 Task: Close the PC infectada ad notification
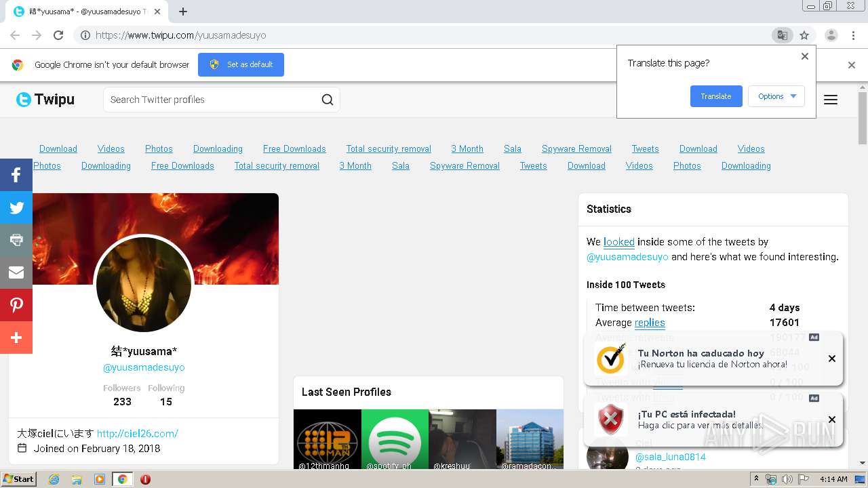coord(832,420)
